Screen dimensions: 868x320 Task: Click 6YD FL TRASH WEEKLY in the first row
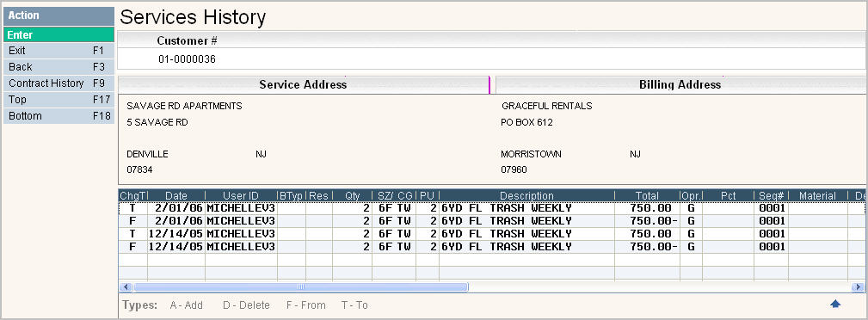coord(506,208)
